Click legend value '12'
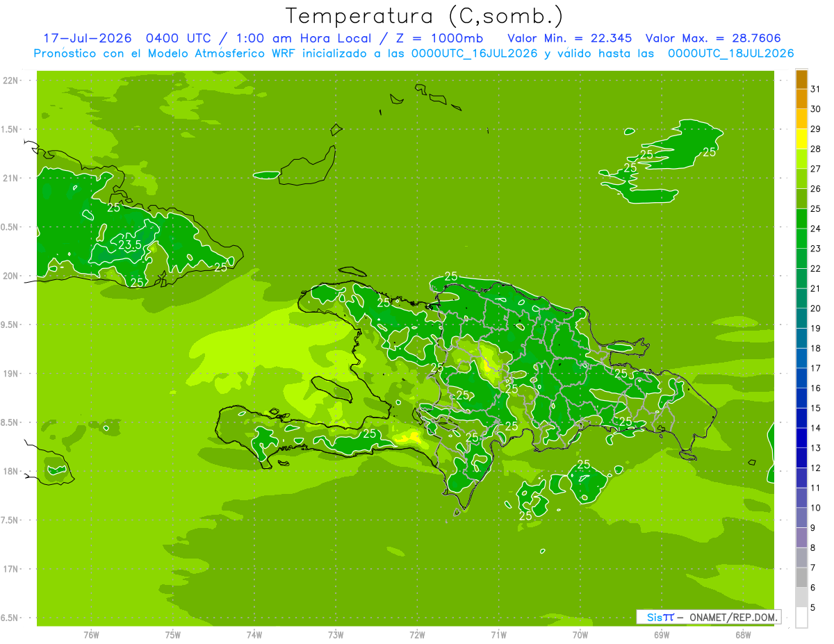This screenshot has width=834, height=644. tap(816, 468)
